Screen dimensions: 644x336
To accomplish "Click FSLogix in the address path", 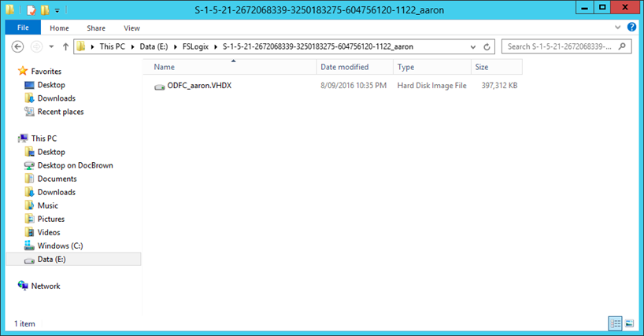I will click(195, 46).
